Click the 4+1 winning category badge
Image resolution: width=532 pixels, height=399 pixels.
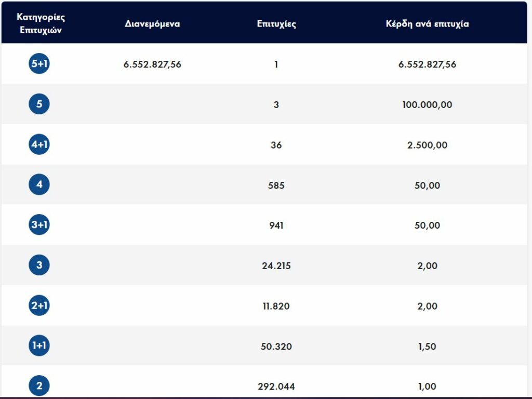point(39,144)
